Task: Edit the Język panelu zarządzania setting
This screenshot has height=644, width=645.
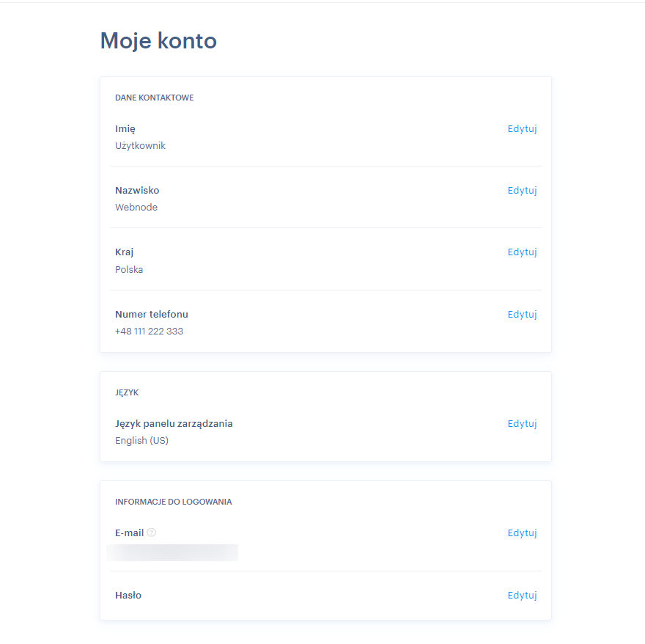Action: pyautogui.click(x=522, y=424)
